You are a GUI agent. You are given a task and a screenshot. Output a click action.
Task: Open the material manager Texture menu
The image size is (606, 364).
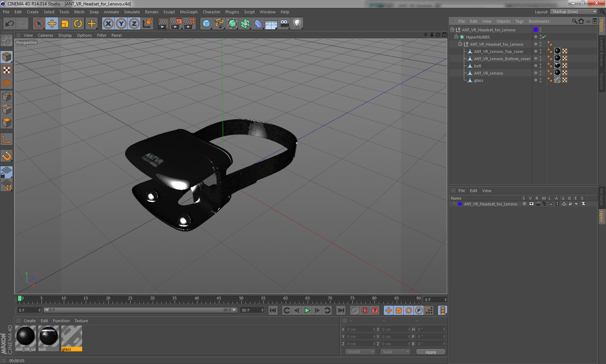(x=81, y=321)
